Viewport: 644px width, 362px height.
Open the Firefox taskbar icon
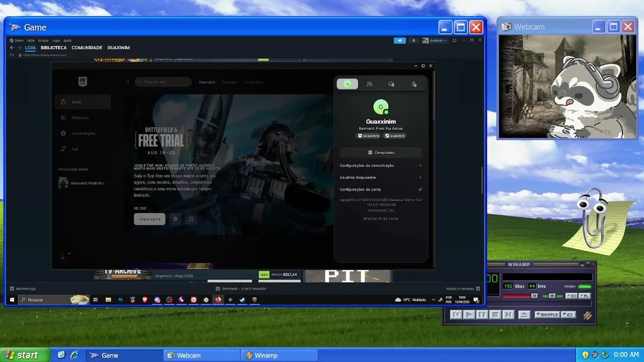[x=218, y=300]
